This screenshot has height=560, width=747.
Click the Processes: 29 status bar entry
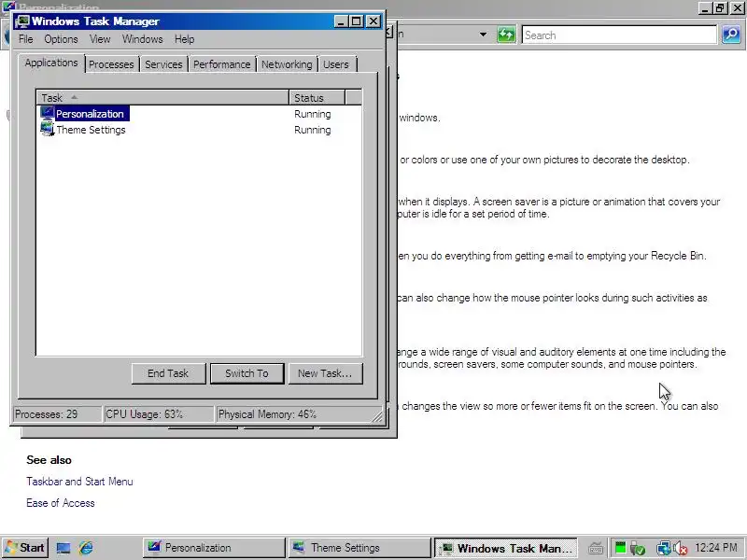(x=57, y=413)
